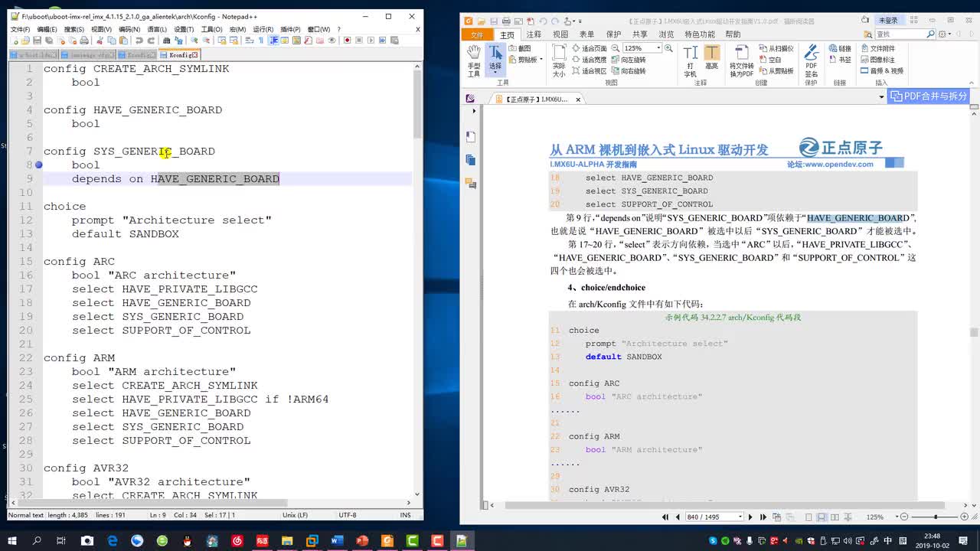Screen dimensions: 980x551
Task: Click zoom in magnifier in ribbon
Action: (668, 48)
